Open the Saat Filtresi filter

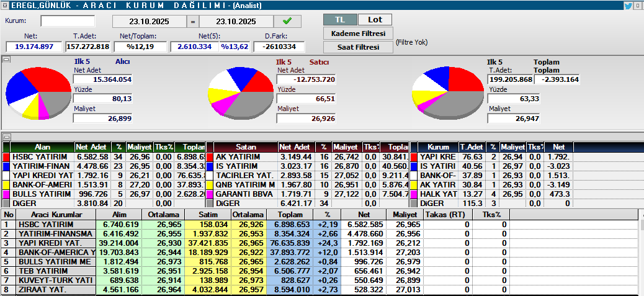click(357, 47)
